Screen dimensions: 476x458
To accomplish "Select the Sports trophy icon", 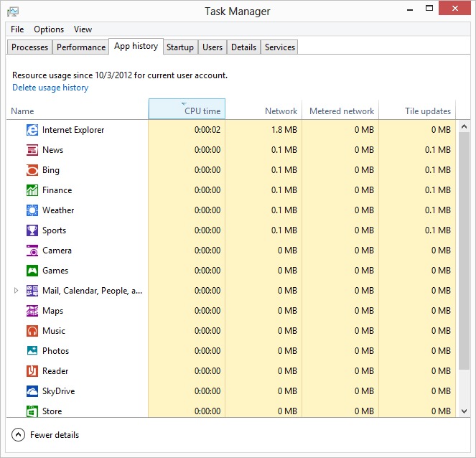I will pyautogui.click(x=32, y=230).
